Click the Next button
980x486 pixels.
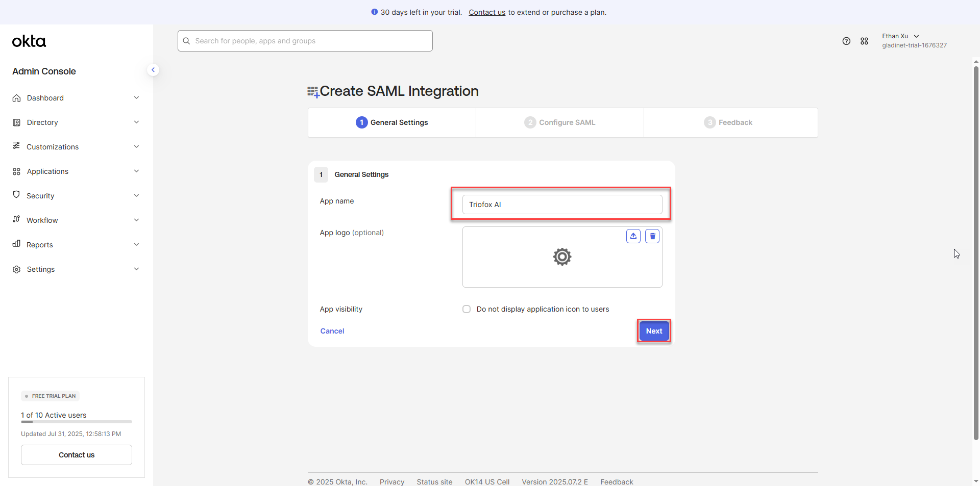654,331
